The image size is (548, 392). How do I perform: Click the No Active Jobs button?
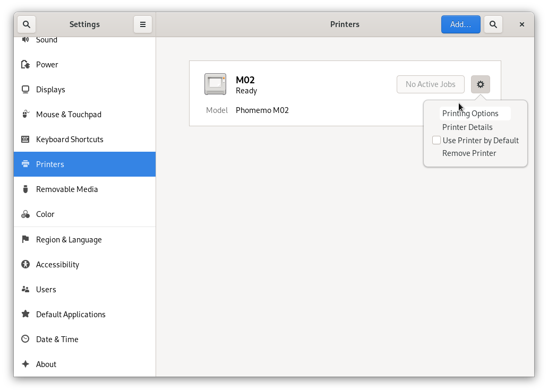tap(431, 84)
